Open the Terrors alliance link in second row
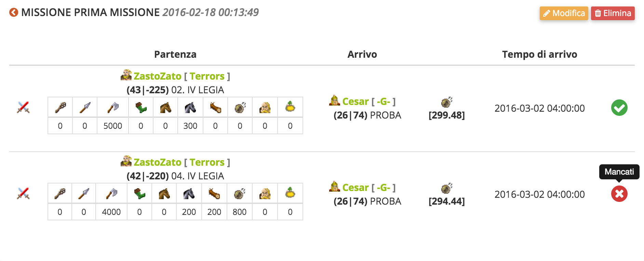644x261 pixels. pos(207,162)
